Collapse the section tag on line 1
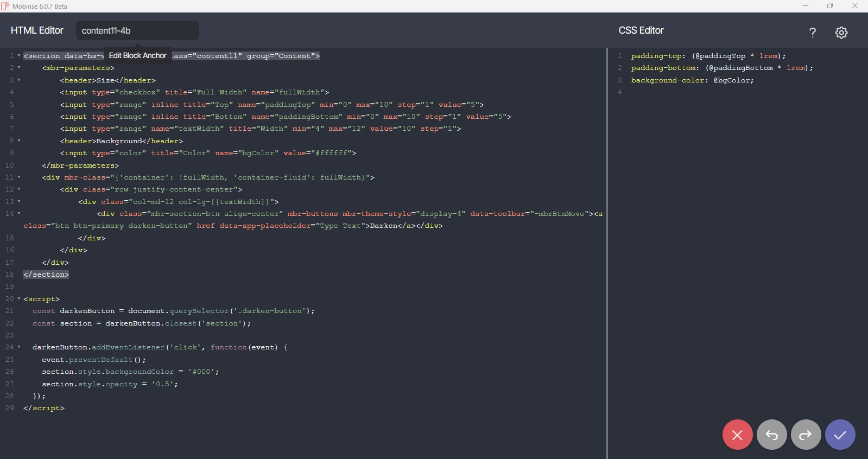Viewport: 868px width, 459px height. click(x=19, y=56)
